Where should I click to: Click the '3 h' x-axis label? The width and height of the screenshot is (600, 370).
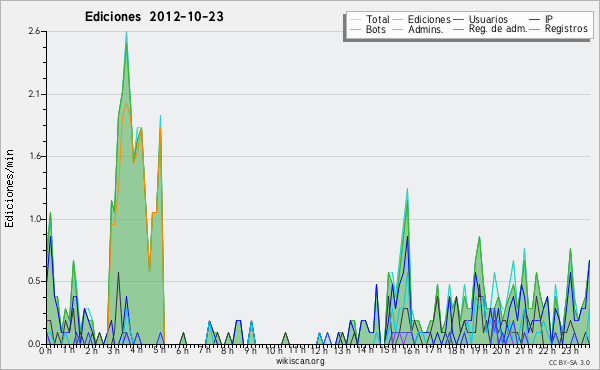(113, 350)
